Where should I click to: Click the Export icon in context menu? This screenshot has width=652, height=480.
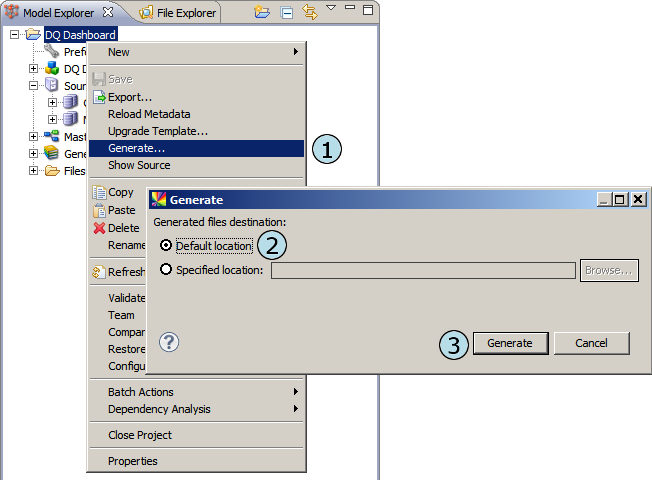tap(99, 97)
